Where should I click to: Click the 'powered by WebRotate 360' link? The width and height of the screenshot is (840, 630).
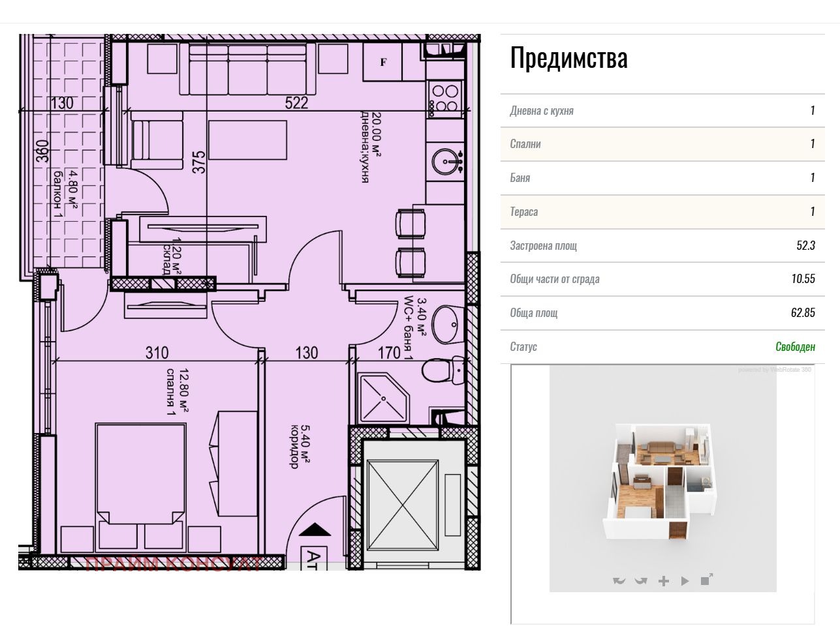pos(774,370)
